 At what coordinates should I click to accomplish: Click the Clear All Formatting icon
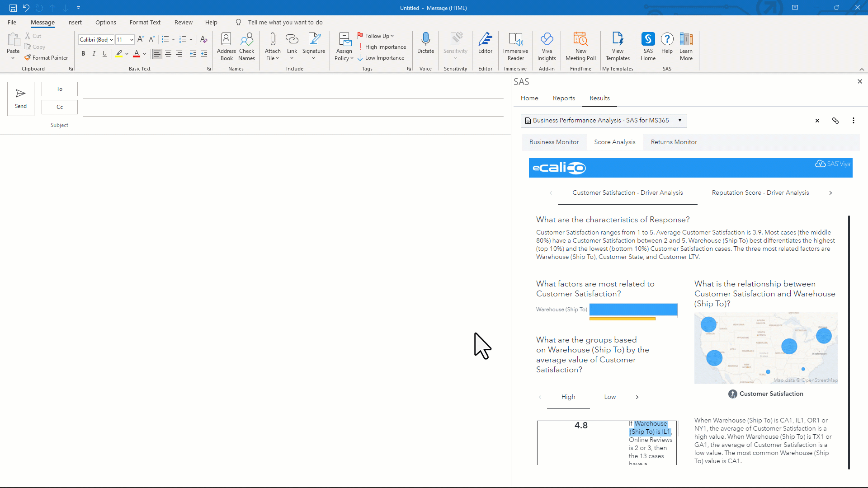[x=203, y=39]
